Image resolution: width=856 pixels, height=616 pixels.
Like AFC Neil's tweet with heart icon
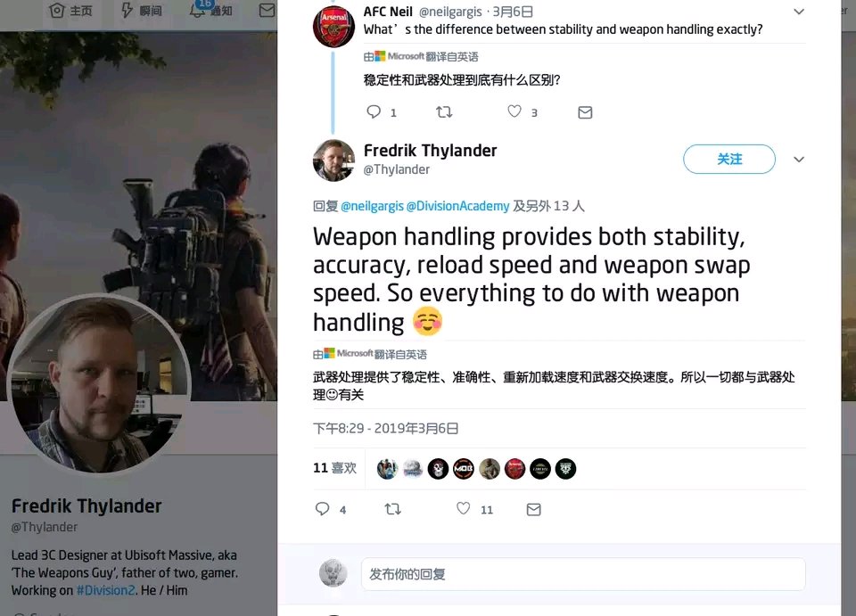click(x=514, y=111)
